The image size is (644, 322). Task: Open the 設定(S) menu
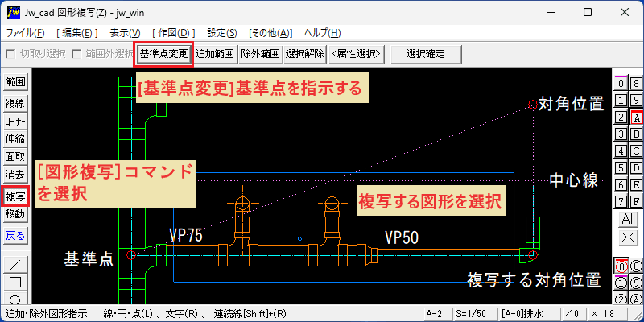click(222, 33)
